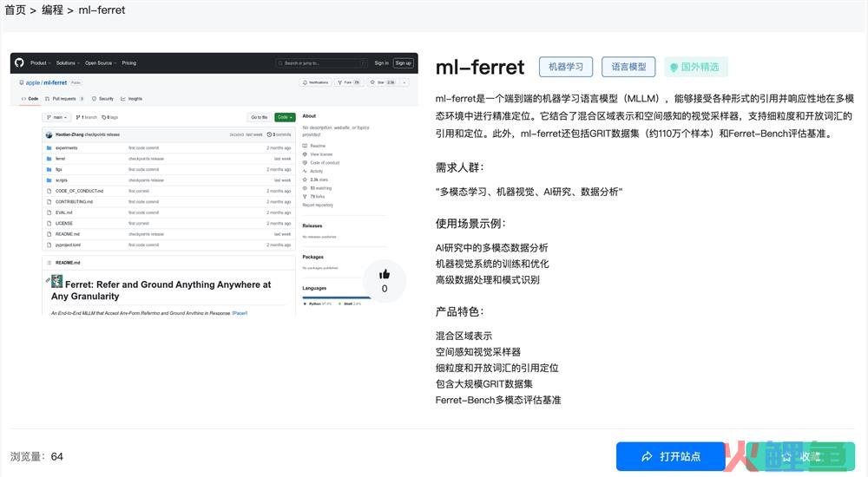Open the Security tab
Viewport: 868px width, 477px height.
[x=102, y=99]
